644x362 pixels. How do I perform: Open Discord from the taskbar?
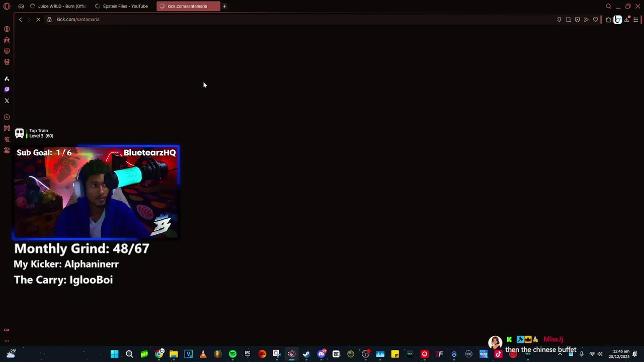(321, 354)
